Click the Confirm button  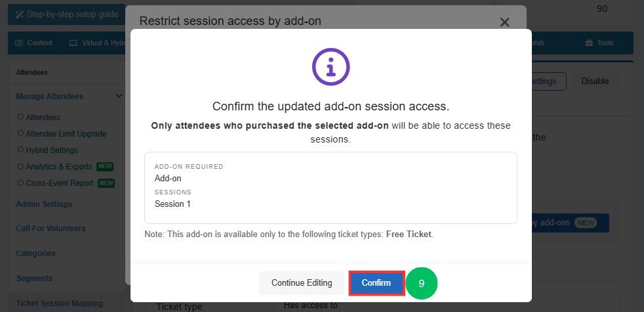pyautogui.click(x=376, y=283)
